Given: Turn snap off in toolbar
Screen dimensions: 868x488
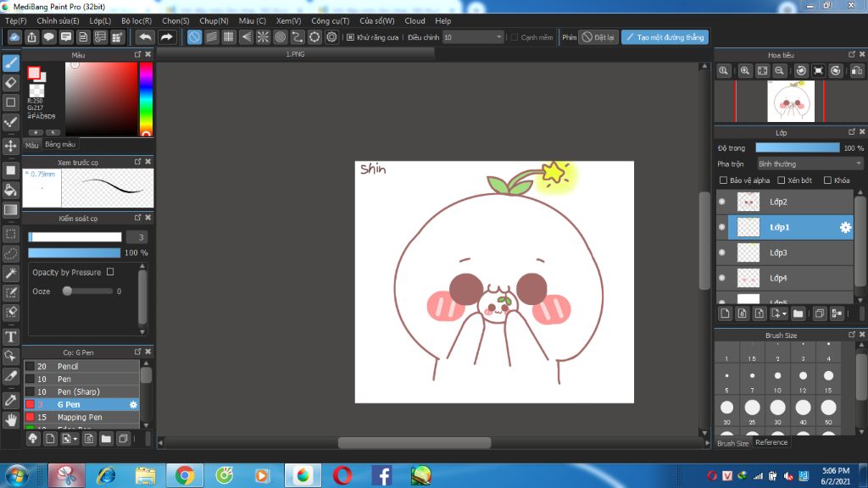Looking at the screenshot, I should point(194,37).
